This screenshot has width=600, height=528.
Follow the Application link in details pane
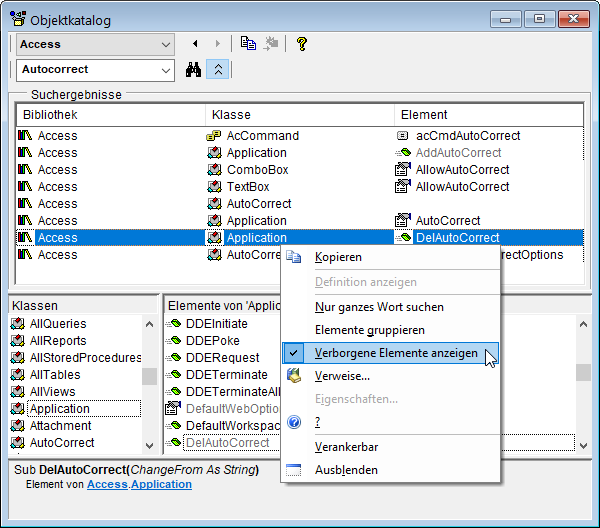[161, 485]
